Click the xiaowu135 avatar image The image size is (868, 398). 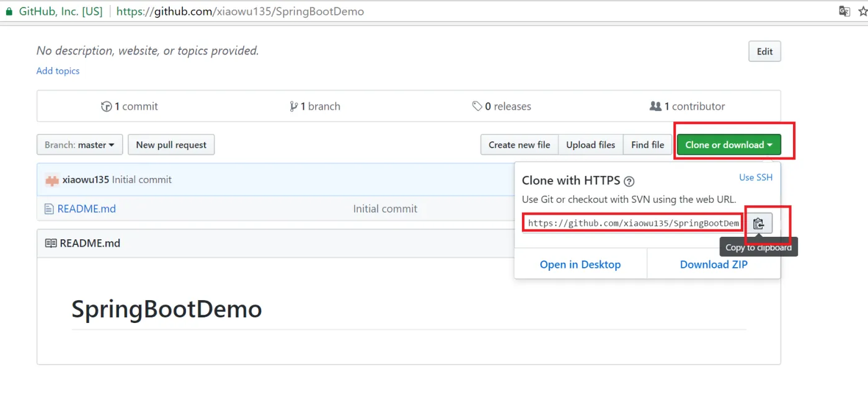(52, 180)
